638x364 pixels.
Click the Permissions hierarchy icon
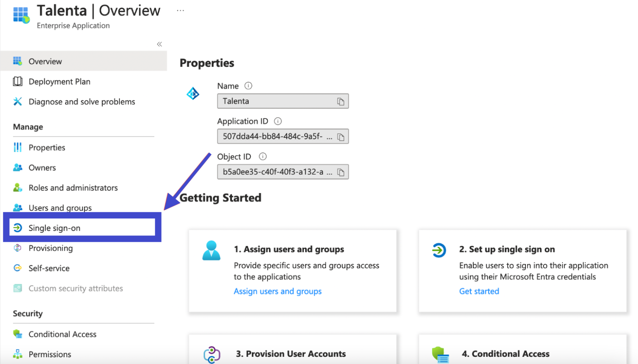tap(18, 354)
